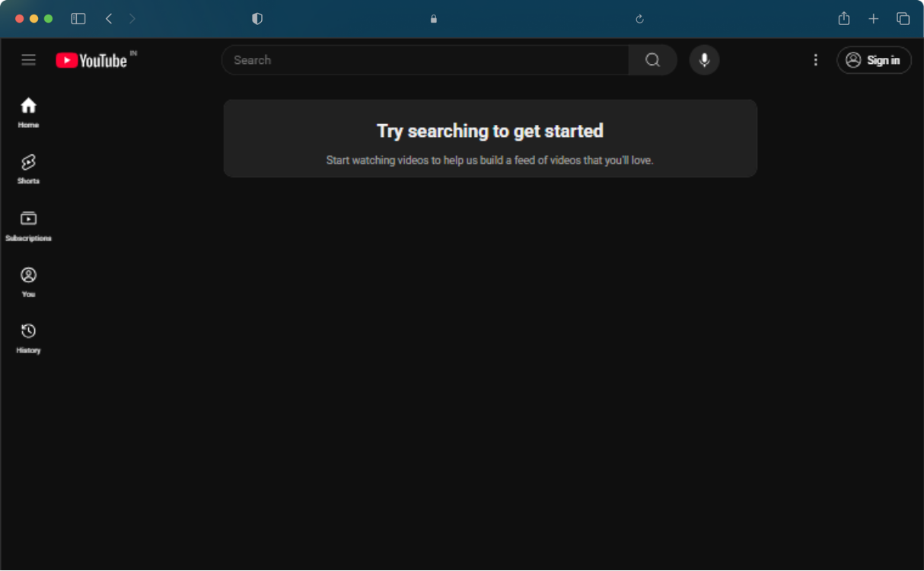This screenshot has height=571, width=924.
Task: Click the YouTube logo
Action: [x=92, y=61]
